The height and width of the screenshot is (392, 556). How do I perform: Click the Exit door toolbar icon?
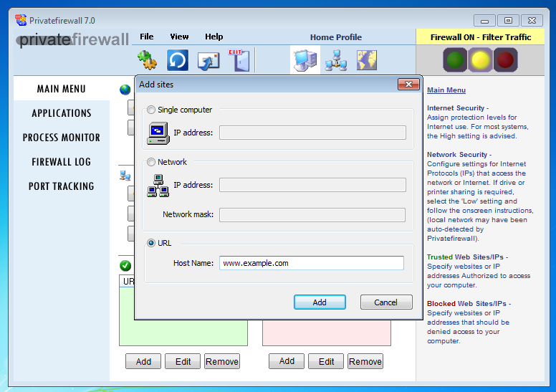[x=239, y=60]
